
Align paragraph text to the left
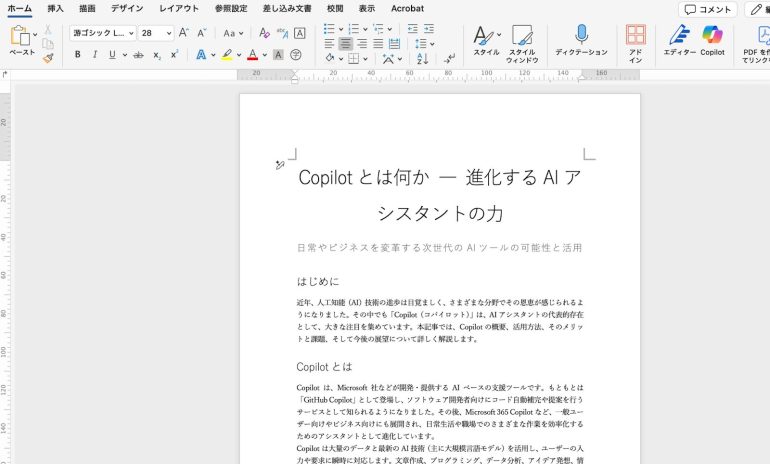330,44
